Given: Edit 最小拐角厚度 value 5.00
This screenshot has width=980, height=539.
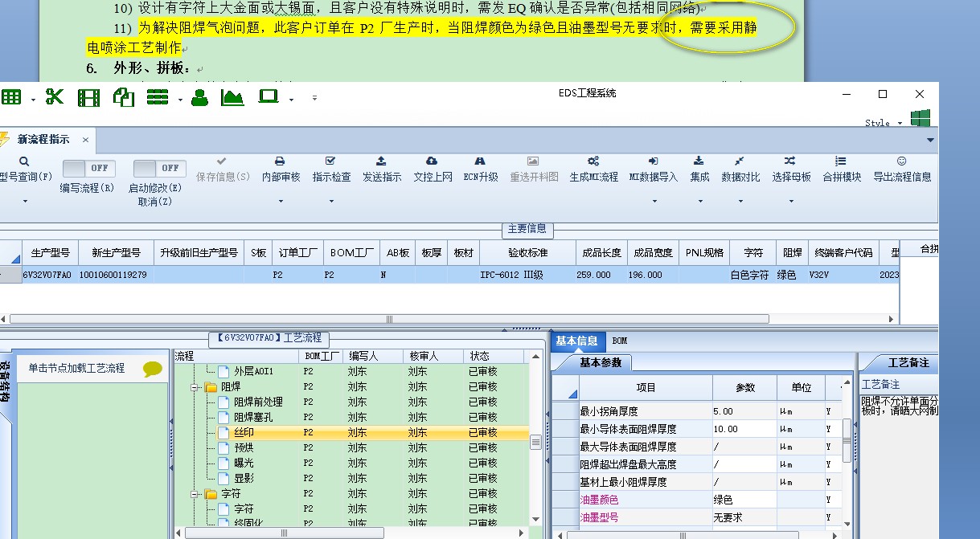Looking at the screenshot, I should (x=744, y=411).
